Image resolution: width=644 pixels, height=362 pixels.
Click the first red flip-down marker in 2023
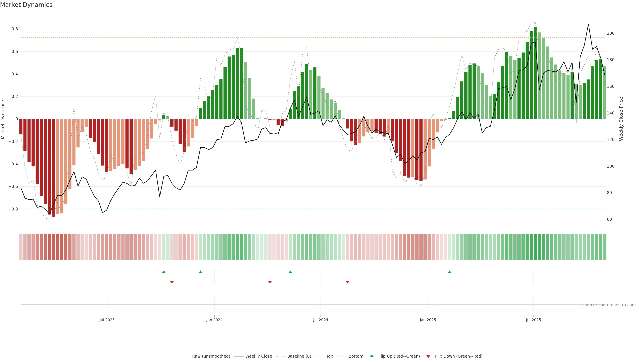point(172,282)
